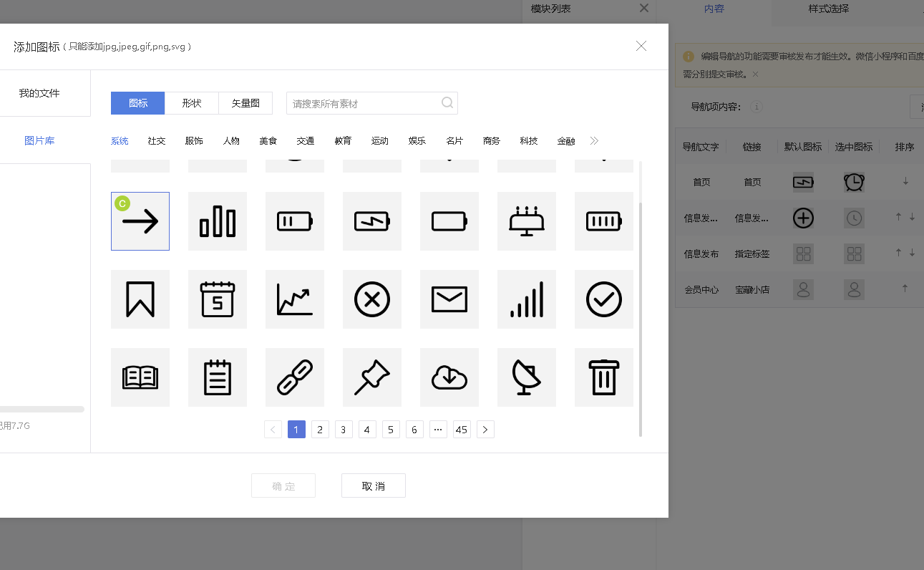Screen dimensions: 924x570
Task: Pick the line chart trend icon
Action: point(295,299)
